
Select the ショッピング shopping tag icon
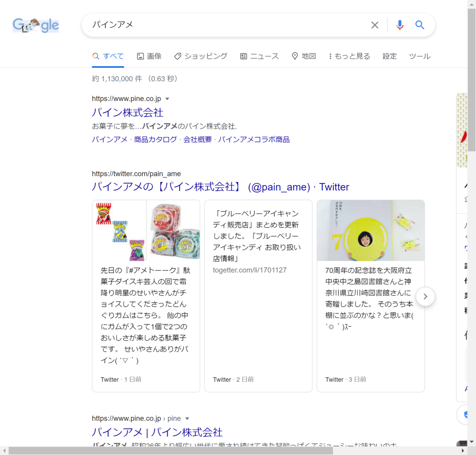pos(177,56)
